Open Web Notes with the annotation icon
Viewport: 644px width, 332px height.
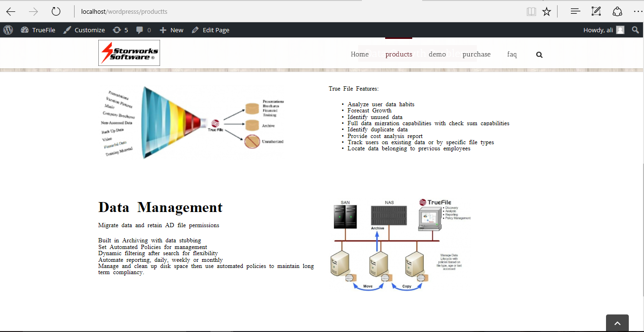(596, 11)
